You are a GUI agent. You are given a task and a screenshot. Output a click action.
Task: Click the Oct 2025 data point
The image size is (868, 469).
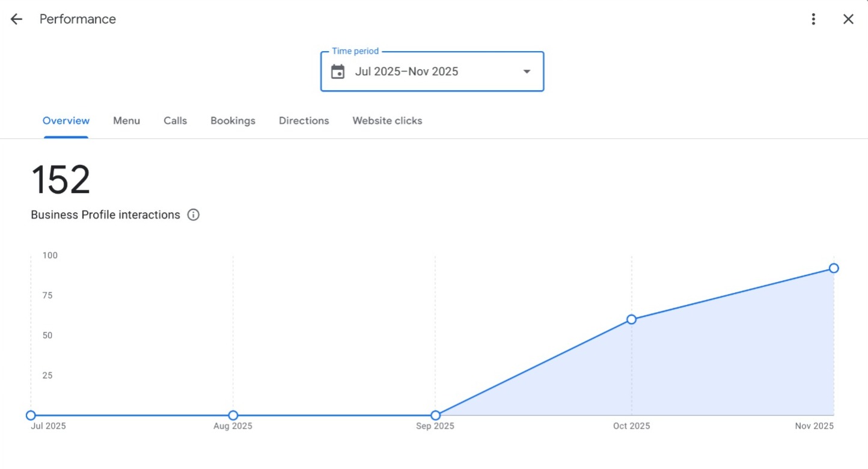631,319
